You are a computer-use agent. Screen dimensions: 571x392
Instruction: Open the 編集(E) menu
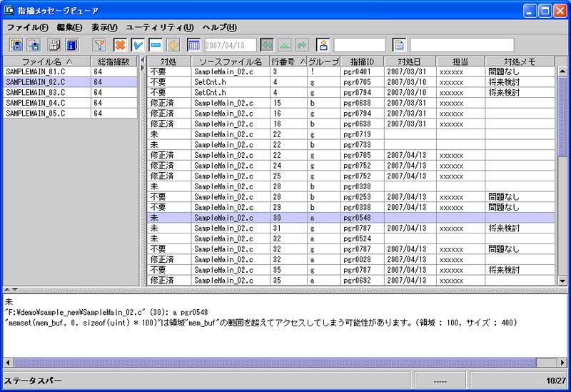point(69,27)
